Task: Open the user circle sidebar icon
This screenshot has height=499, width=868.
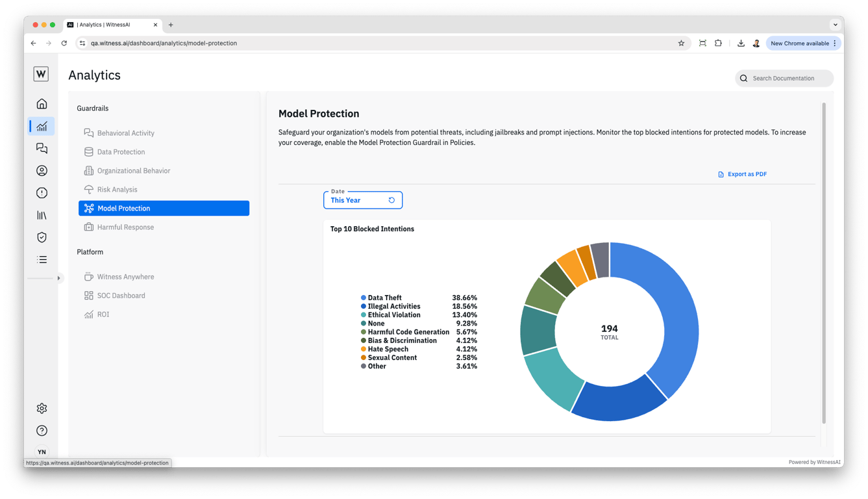Action: (x=42, y=171)
